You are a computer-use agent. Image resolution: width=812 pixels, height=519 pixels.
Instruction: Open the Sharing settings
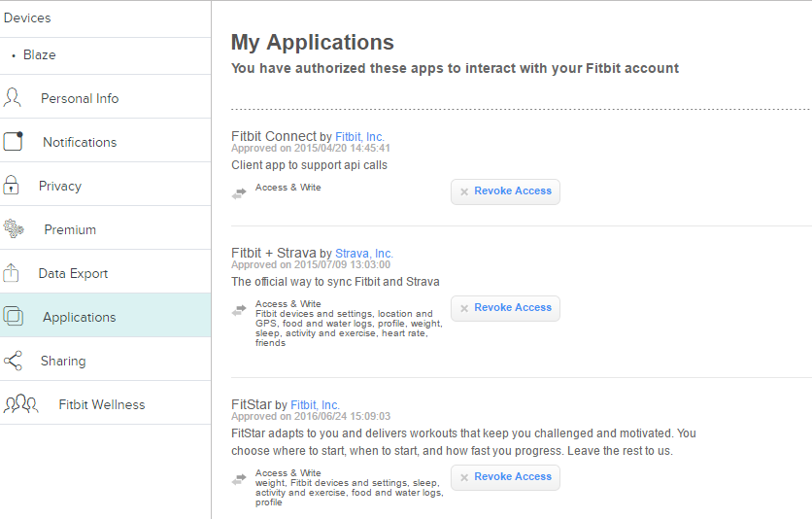[105, 360]
